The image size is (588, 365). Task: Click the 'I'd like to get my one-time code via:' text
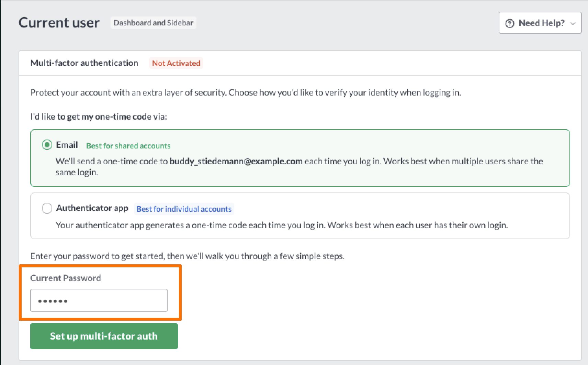point(99,117)
